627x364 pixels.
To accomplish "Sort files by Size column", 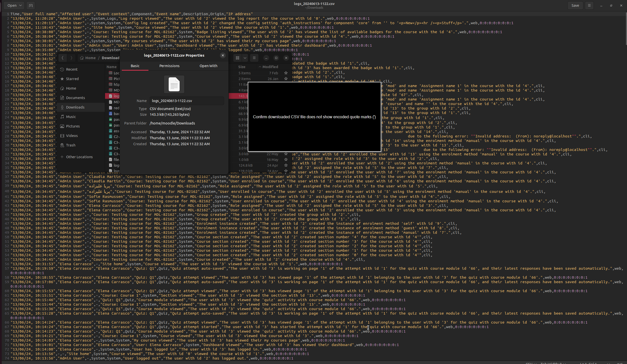I will [242, 67].
